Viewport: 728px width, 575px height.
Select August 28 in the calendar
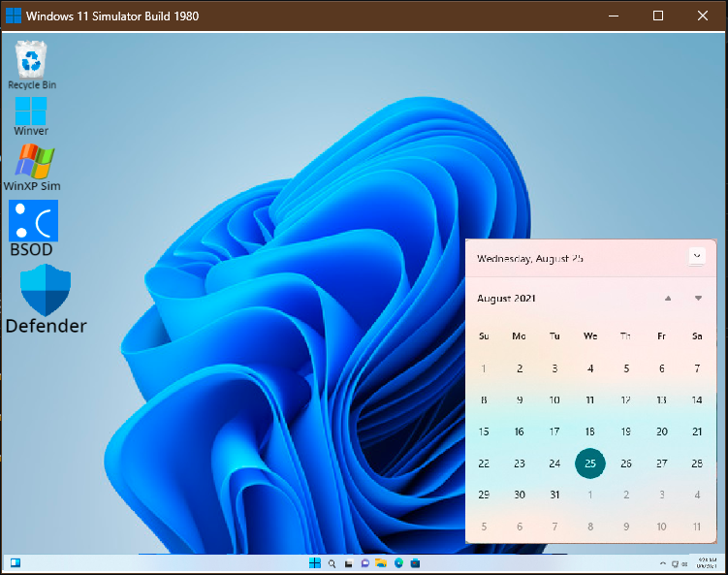point(697,463)
